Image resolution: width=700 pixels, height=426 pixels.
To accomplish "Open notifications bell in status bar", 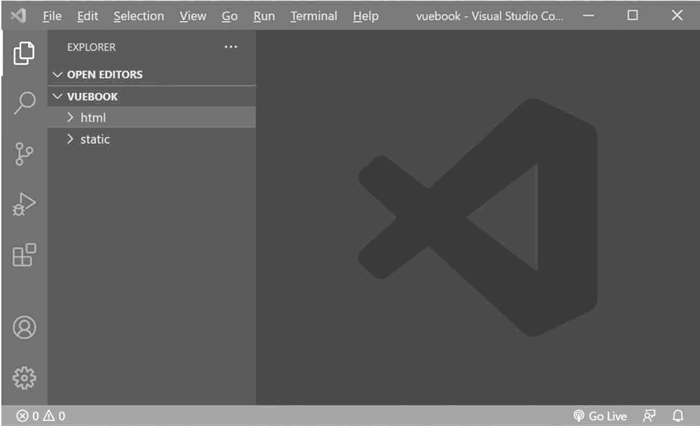I will click(678, 416).
